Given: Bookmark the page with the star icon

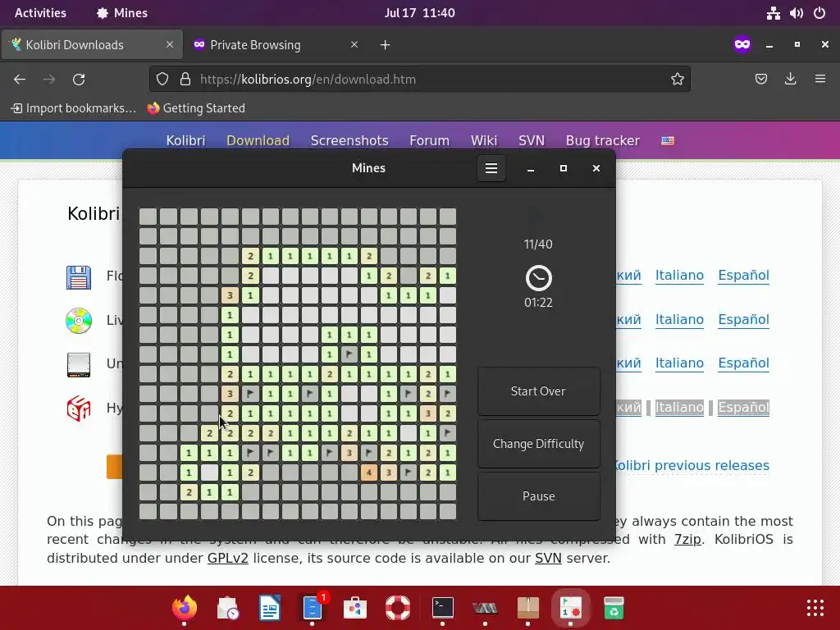Looking at the screenshot, I should tap(677, 80).
